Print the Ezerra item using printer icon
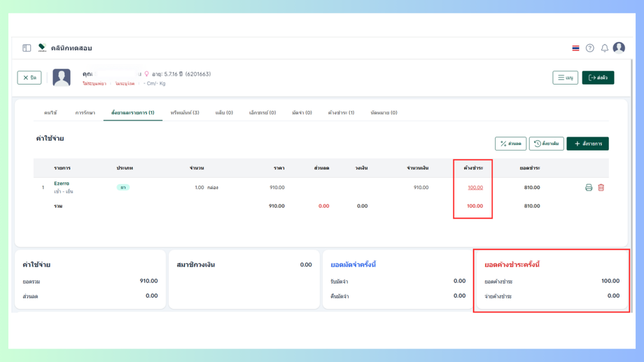644x362 pixels. [x=589, y=188]
